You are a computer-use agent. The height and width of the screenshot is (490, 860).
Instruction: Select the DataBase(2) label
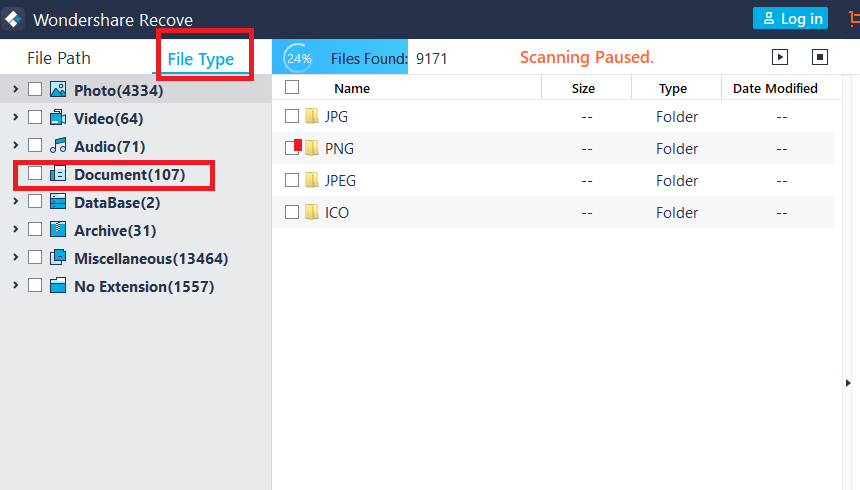click(x=117, y=202)
